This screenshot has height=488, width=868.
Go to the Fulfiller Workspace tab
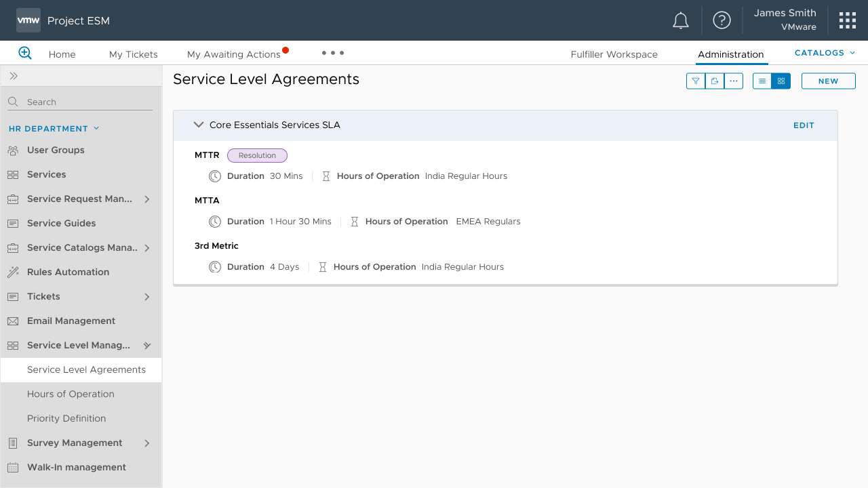click(614, 54)
